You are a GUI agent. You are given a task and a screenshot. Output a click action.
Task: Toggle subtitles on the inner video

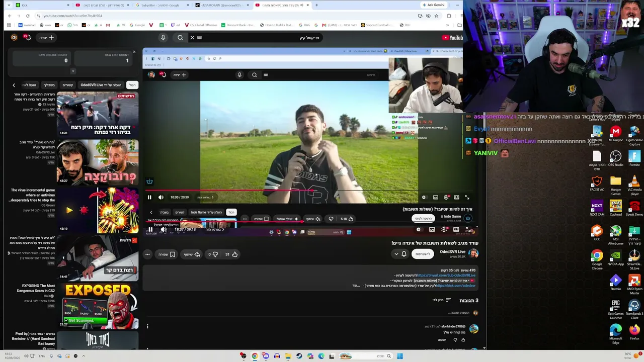click(x=435, y=198)
